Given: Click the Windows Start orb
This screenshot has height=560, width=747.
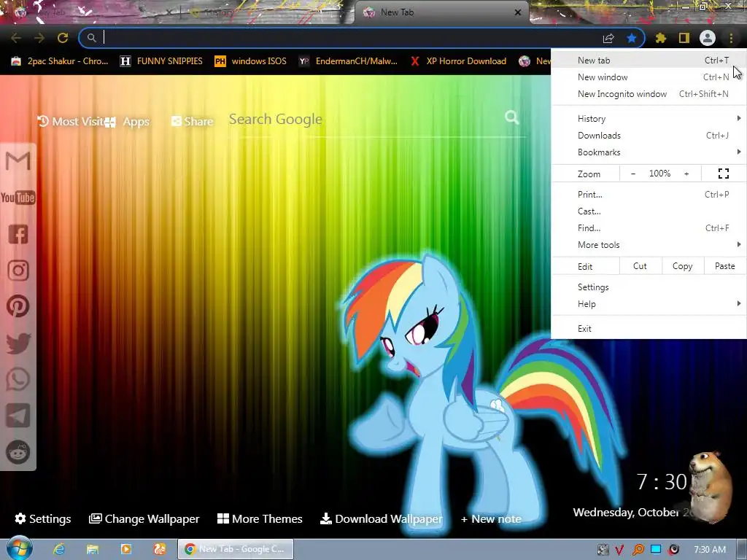Looking at the screenshot, I should (20, 548).
